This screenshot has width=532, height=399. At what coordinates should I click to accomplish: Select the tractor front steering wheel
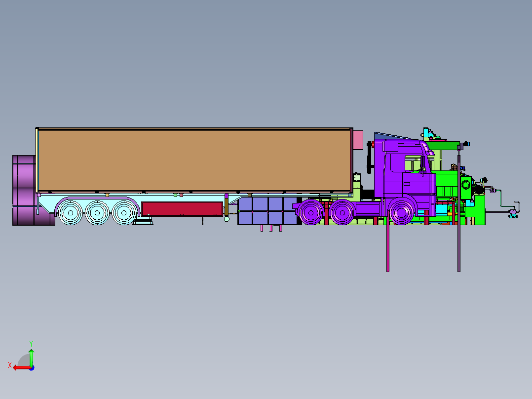tap(401, 212)
